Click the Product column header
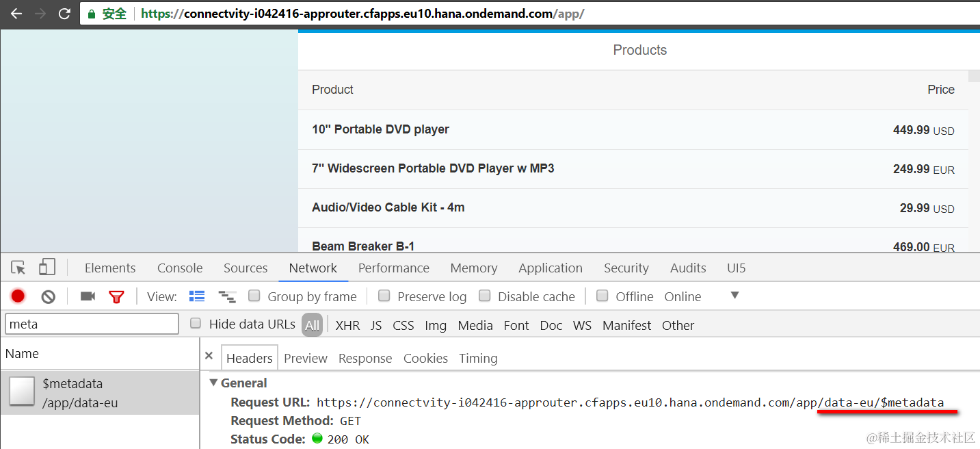 tap(332, 90)
